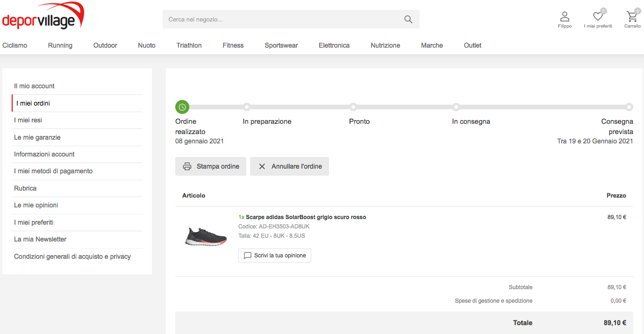Open the Sportswear category
This screenshot has width=644, height=334.
[281, 45]
